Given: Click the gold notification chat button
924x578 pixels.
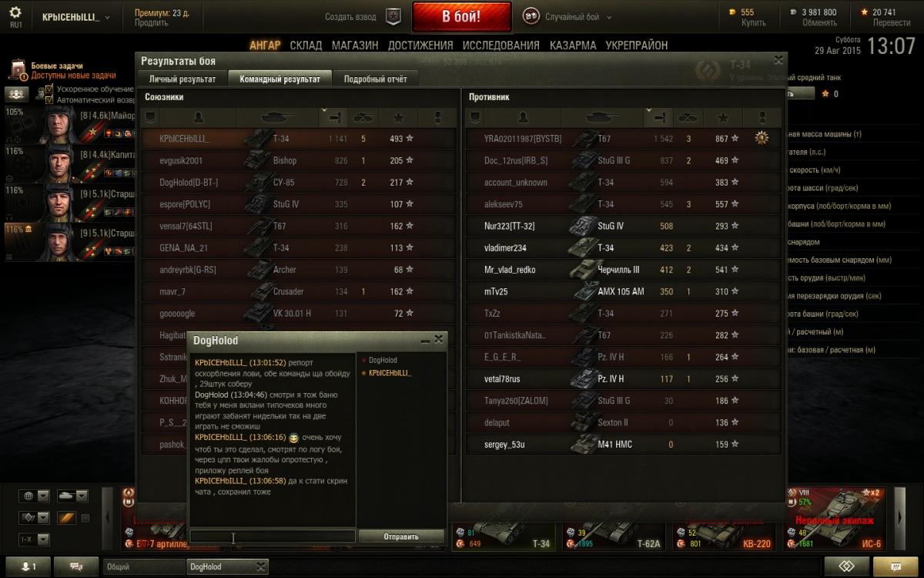Looking at the screenshot, I should coord(894,566).
